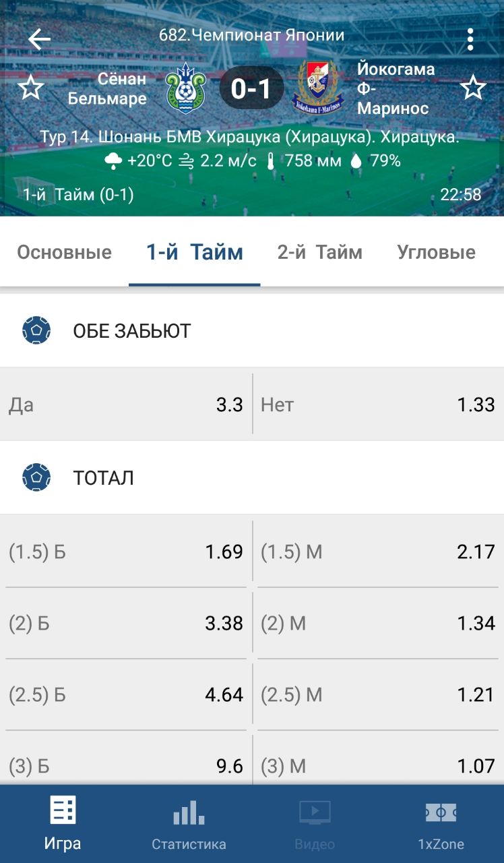Viewport: 504px width, 863px height.
Task: Bet on Нет at 1.33
Action: click(378, 405)
